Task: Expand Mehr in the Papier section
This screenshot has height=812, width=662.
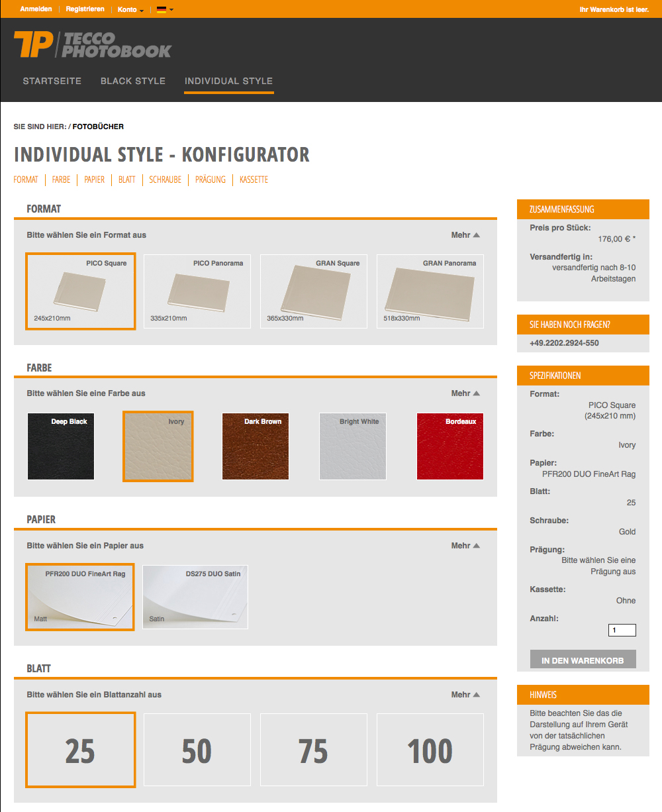Action: click(465, 546)
